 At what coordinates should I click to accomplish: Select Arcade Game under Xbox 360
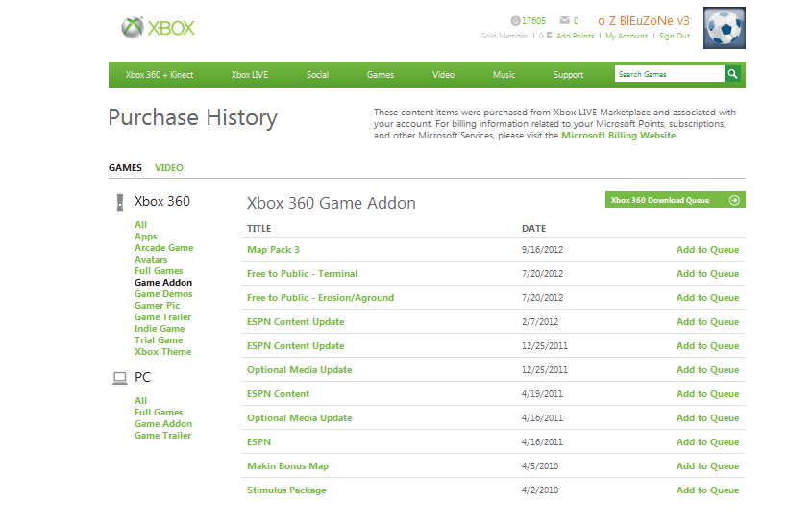click(163, 248)
